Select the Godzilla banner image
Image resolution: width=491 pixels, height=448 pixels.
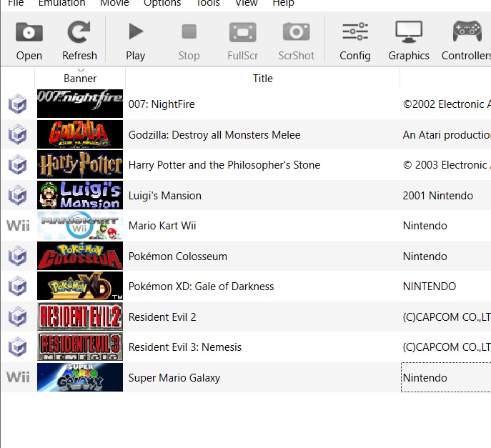coord(80,134)
